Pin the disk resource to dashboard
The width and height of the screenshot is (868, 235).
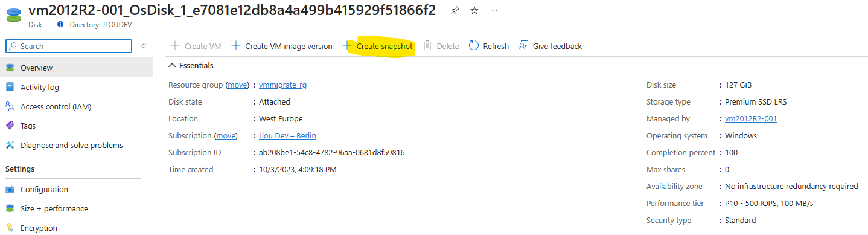[455, 11]
